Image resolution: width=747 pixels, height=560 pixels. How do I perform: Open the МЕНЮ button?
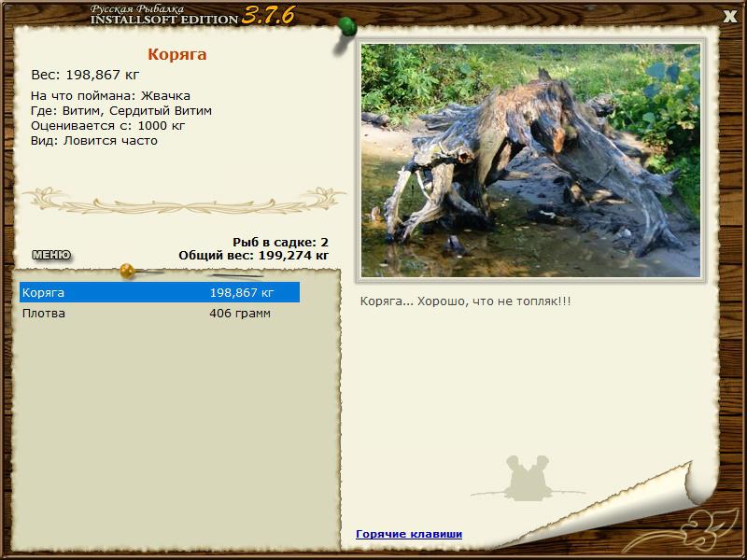(51, 255)
